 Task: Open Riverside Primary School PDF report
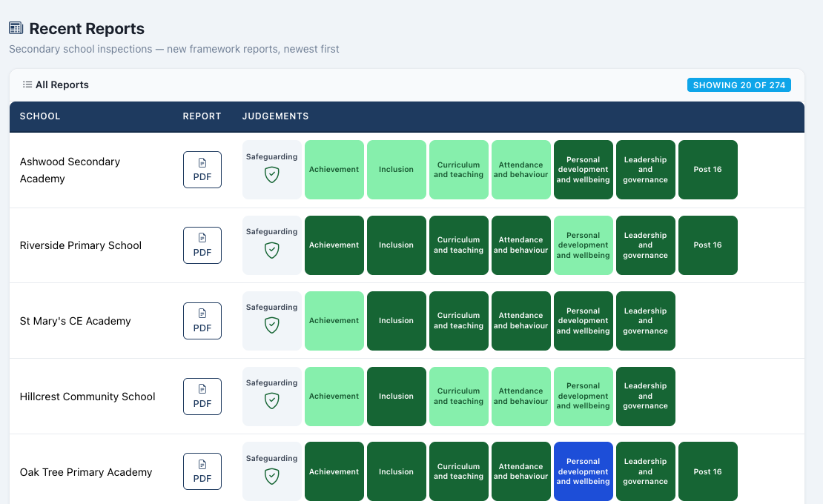click(202, 245)
